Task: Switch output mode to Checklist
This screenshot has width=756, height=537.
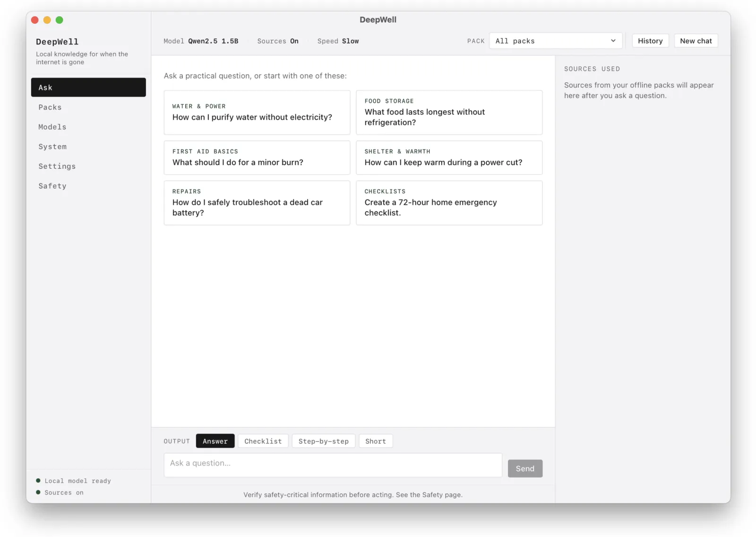Action: [263, 441]
